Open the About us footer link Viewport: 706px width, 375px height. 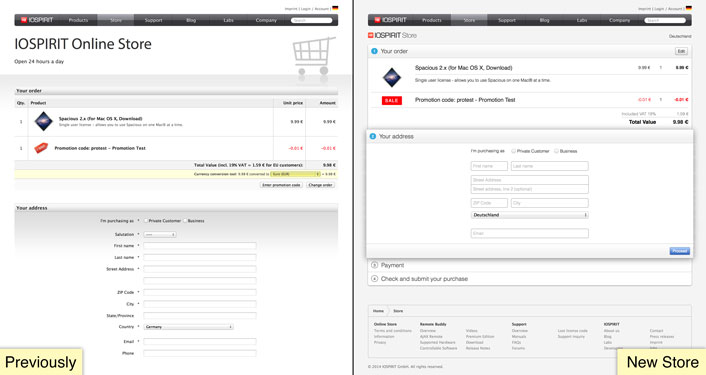click(x=611, y=330)
